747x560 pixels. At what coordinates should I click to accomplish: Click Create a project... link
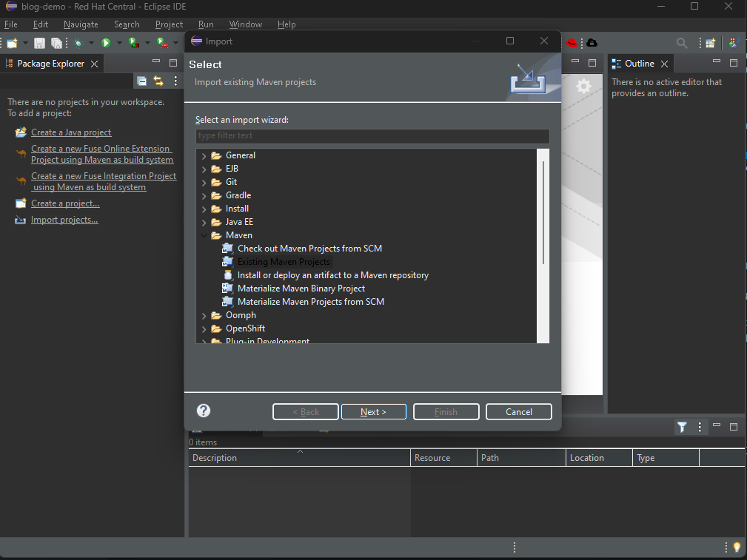[x=65, y=203]
